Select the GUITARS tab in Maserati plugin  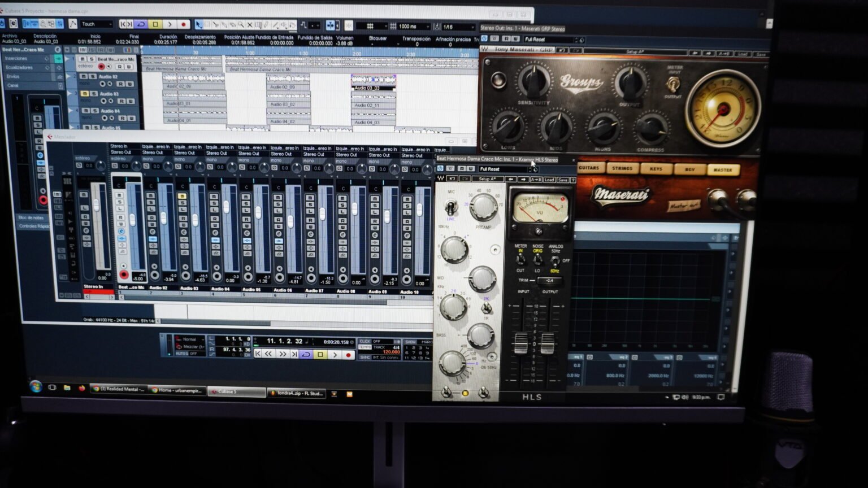click(x=589, y=168)
